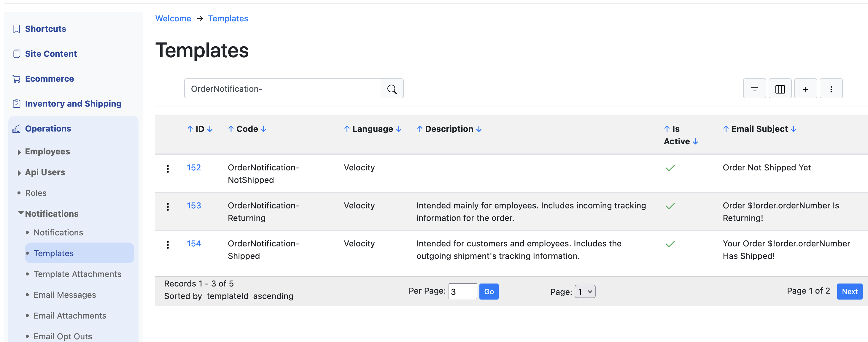Sort ID column descending arrow
The width and height of the screenshot is (868, 342).
click(210, 129)
